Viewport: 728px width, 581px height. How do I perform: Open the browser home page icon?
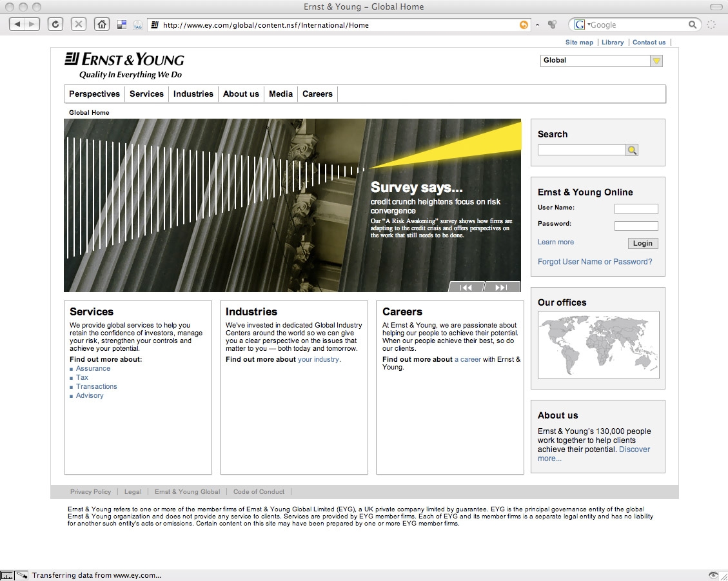pos(102,24)
